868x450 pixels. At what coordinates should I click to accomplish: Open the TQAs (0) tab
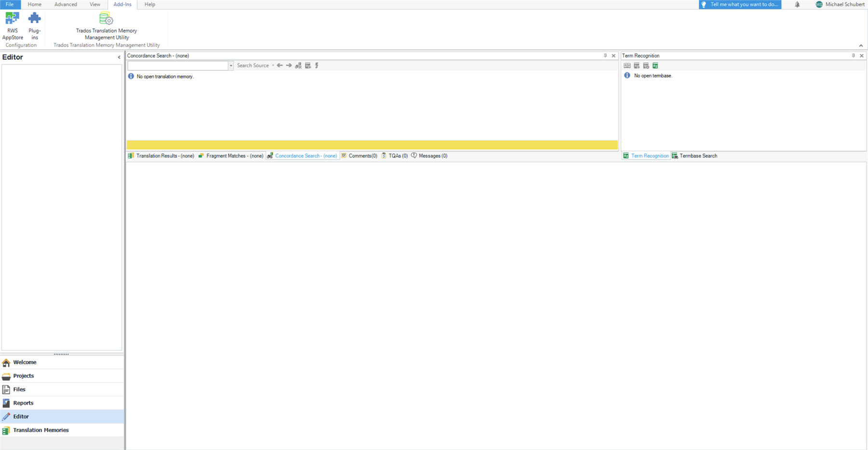click(x=394, y=156)
